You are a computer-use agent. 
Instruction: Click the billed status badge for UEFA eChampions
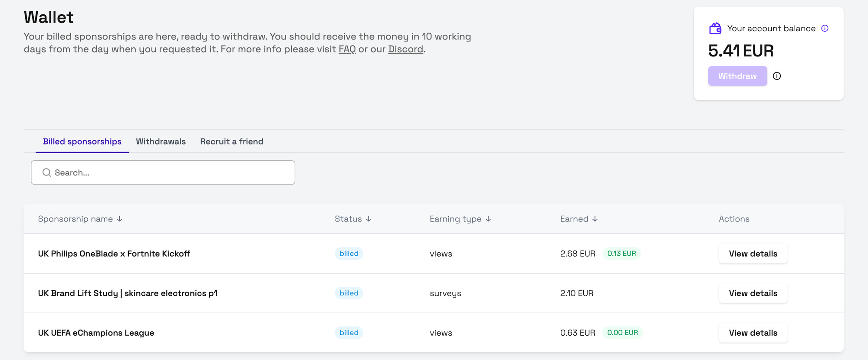pyautogui.click(x=349, y=333)
